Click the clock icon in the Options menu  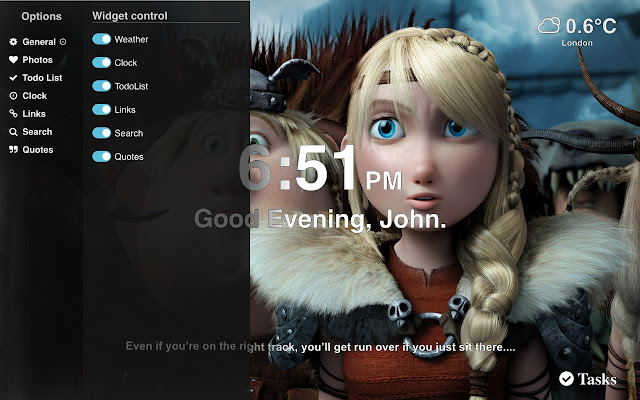pos(13,96)
